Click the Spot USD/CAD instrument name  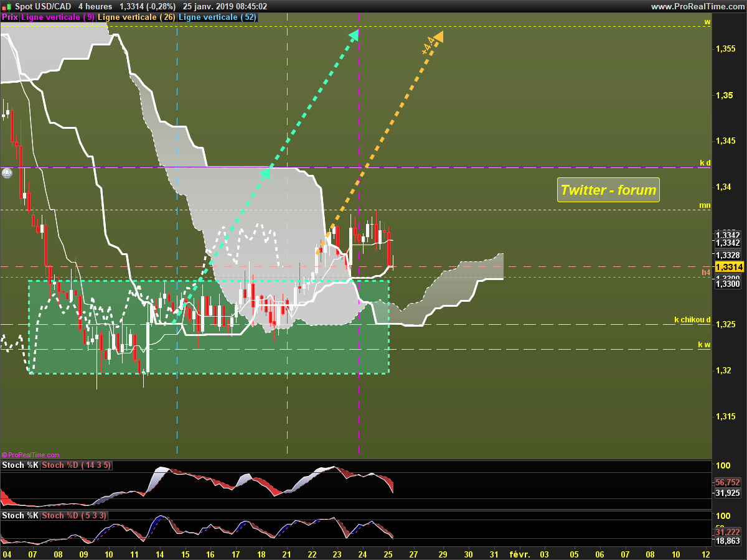point(42,6)
